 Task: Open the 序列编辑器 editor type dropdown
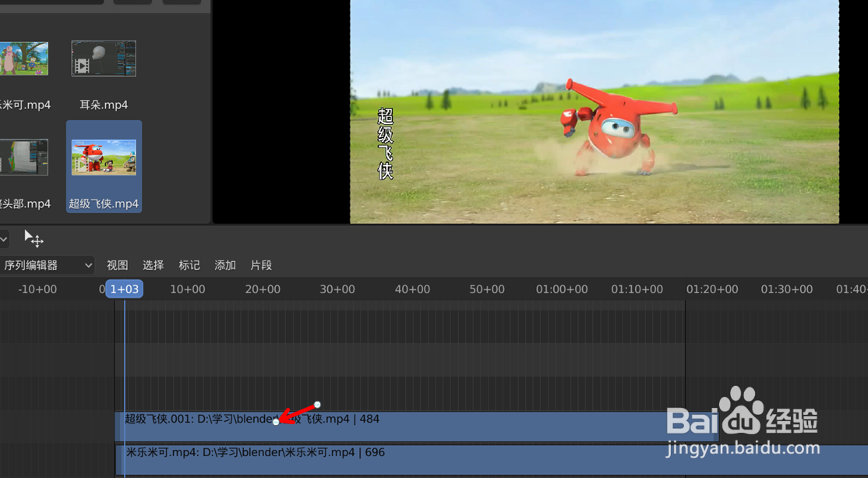(x=46, y=265)
